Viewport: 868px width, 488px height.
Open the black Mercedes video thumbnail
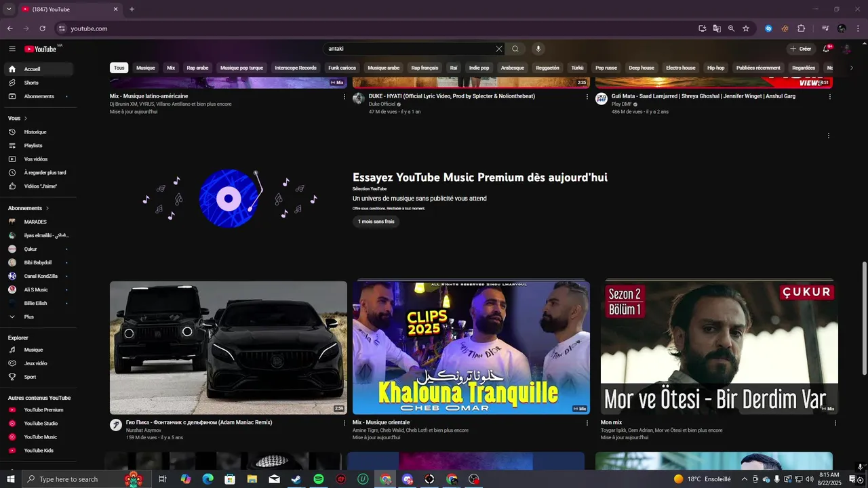coord(229,348)
